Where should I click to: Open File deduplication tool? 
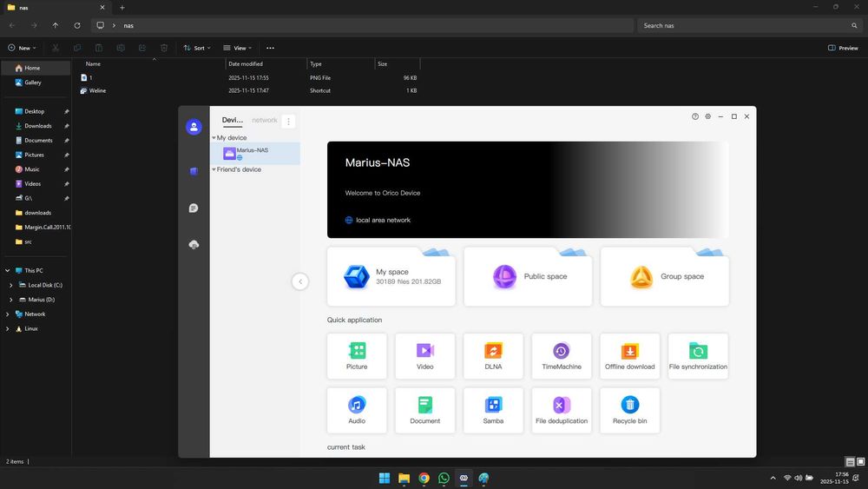pyautogui.click(x=561, y=410)
